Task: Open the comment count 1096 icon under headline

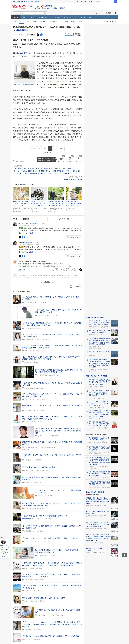Action: (x=28, y=35)
